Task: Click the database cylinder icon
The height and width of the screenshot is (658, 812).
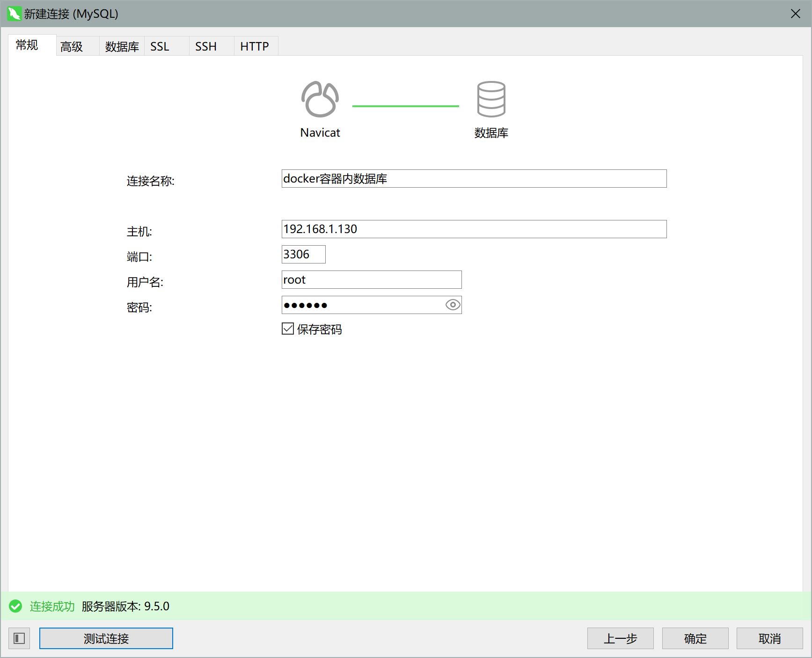Action: pos(491,99)
